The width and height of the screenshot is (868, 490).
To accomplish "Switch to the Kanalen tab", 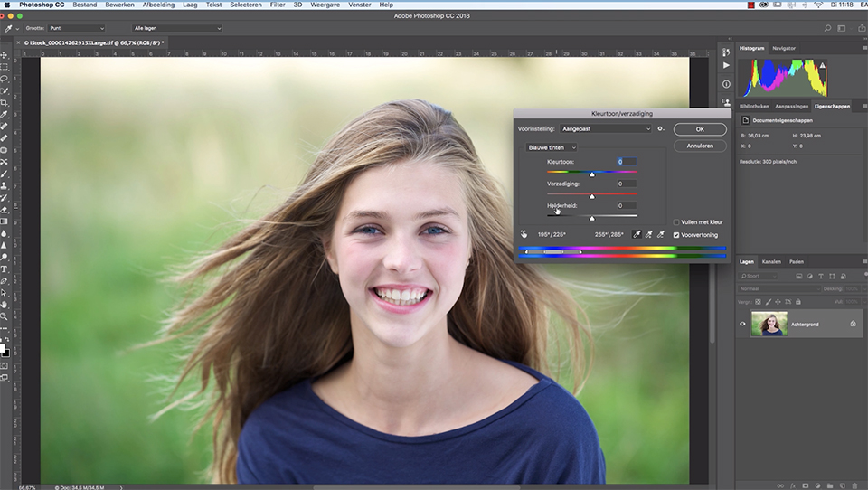I will click(x=771, y=261).
